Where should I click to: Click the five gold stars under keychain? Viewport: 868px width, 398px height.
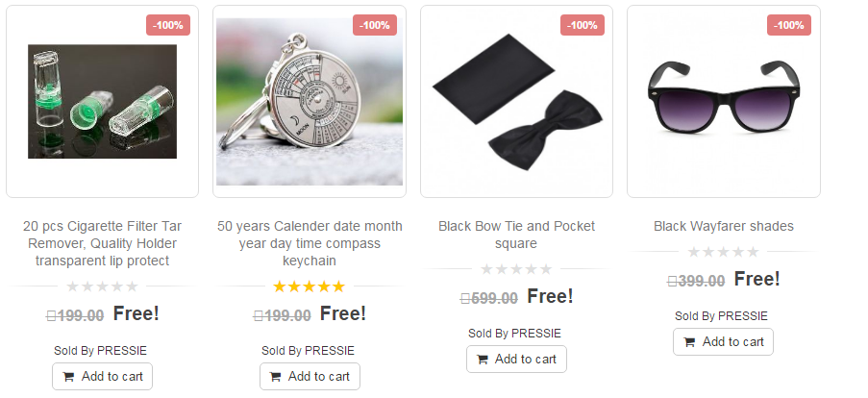309,286
